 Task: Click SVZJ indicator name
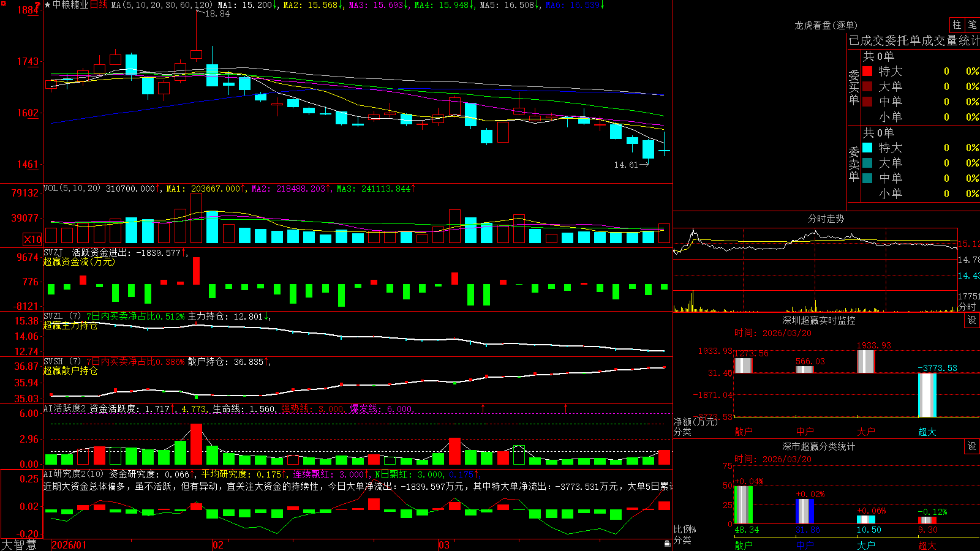point(53,252)
